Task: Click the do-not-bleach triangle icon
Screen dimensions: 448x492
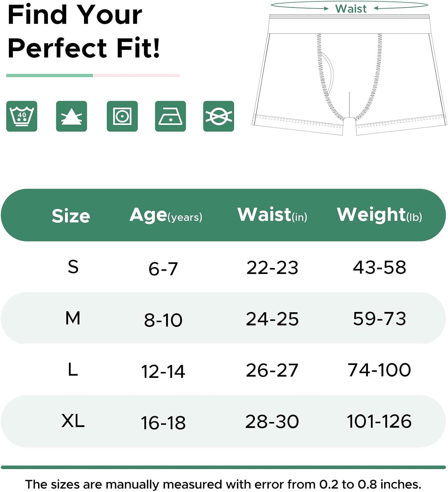Action: point(72,116)
